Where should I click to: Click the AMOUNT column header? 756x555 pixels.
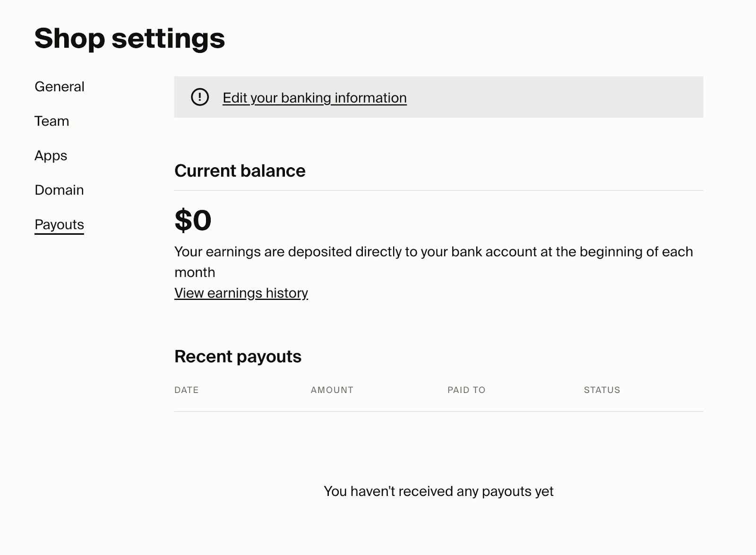(332, 390)
